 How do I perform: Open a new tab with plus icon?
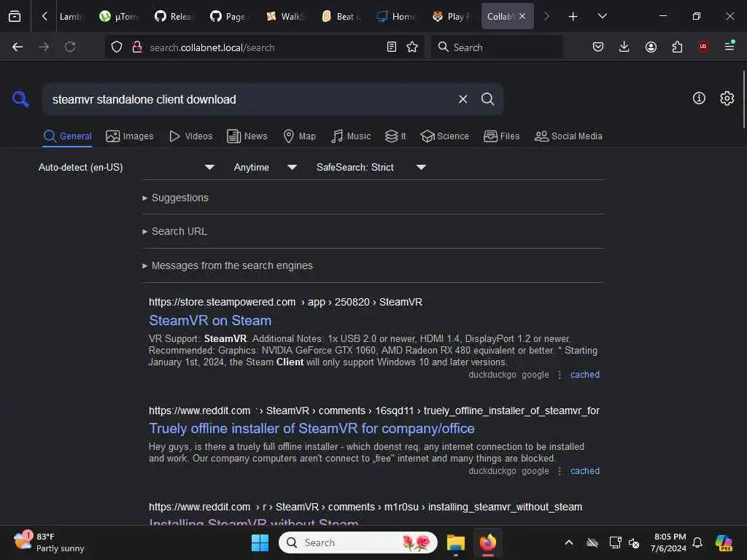573,17
